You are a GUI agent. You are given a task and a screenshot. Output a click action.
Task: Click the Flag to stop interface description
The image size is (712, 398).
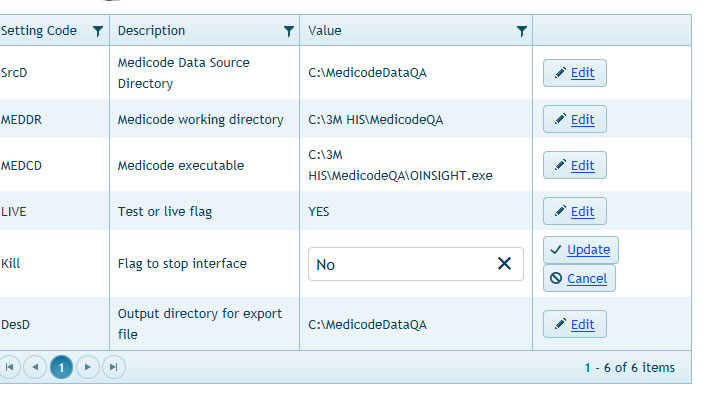[182, 264]
